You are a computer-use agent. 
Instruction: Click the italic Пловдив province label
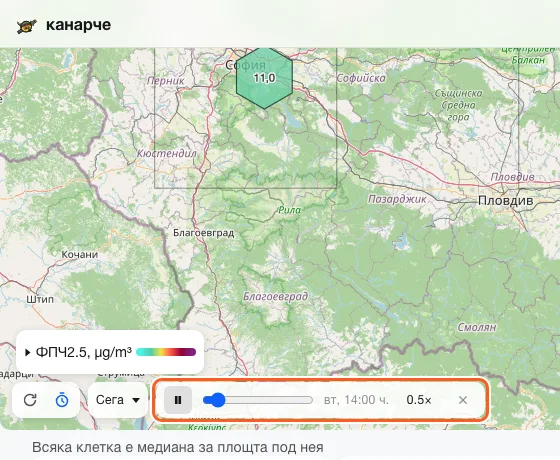tap(512, 177)
